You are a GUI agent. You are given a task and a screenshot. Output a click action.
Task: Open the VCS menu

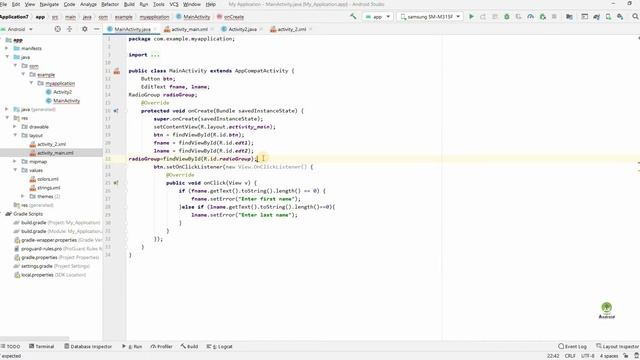tap(174, 4)
